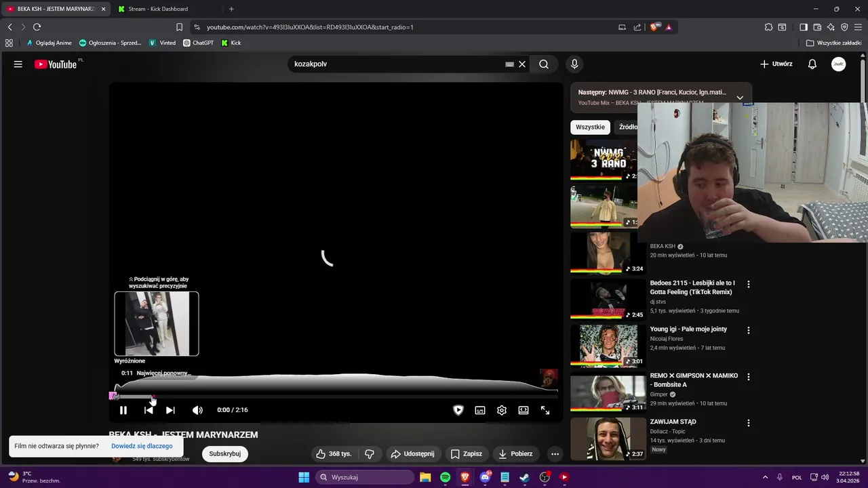
Task: Pause the video playback
Action: [x=123, y=410]
